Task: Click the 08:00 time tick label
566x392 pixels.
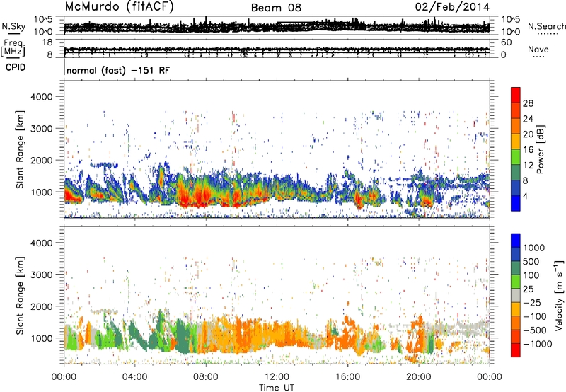Action: coord(206,377)
